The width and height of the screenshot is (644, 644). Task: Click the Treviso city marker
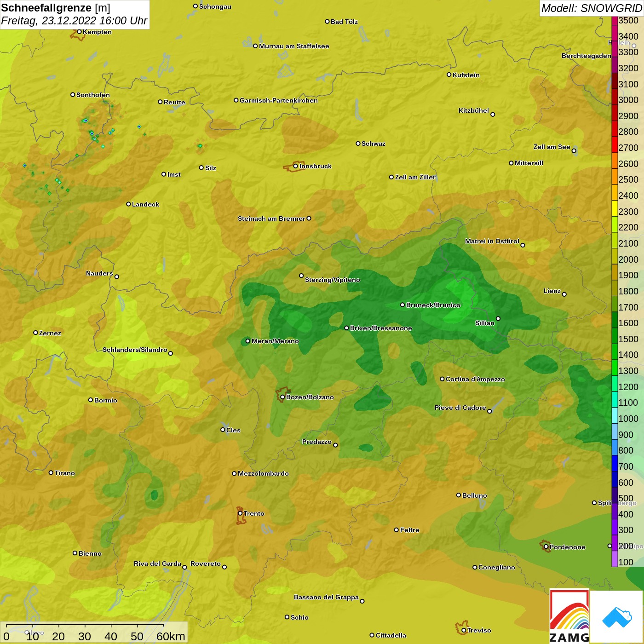pos(464,630)
